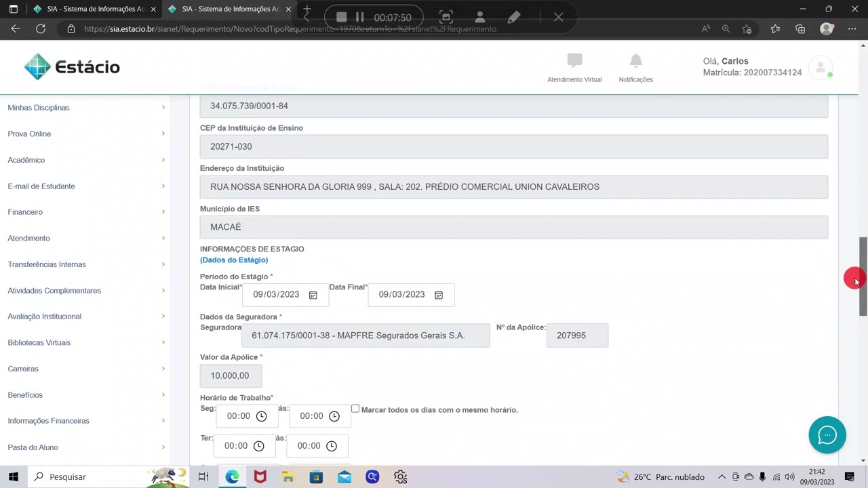This screenshot has height=488, width=868.
Task: Open the clock picker for Ter start time
Action: pos(258,446)
